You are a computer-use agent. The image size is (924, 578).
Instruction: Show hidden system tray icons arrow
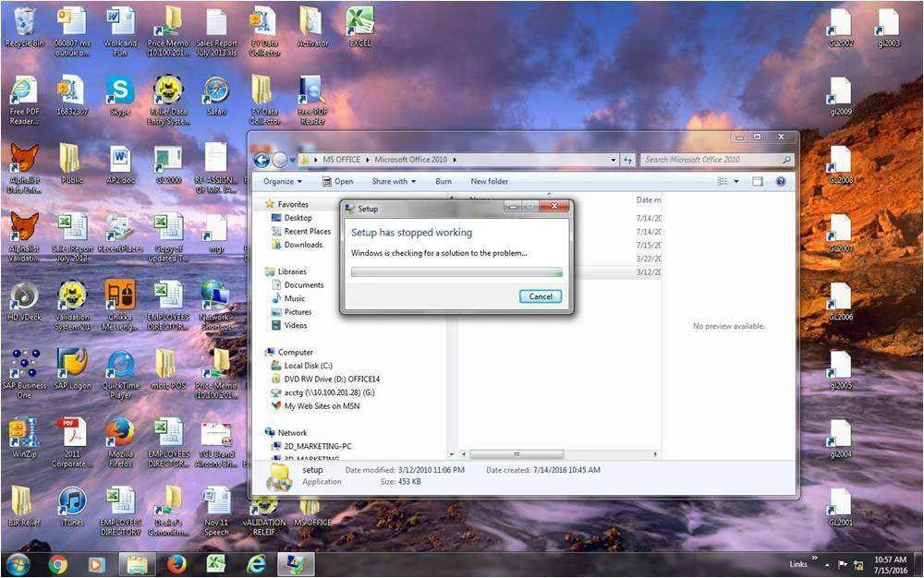pyautogui.click(x=827, y=565)
